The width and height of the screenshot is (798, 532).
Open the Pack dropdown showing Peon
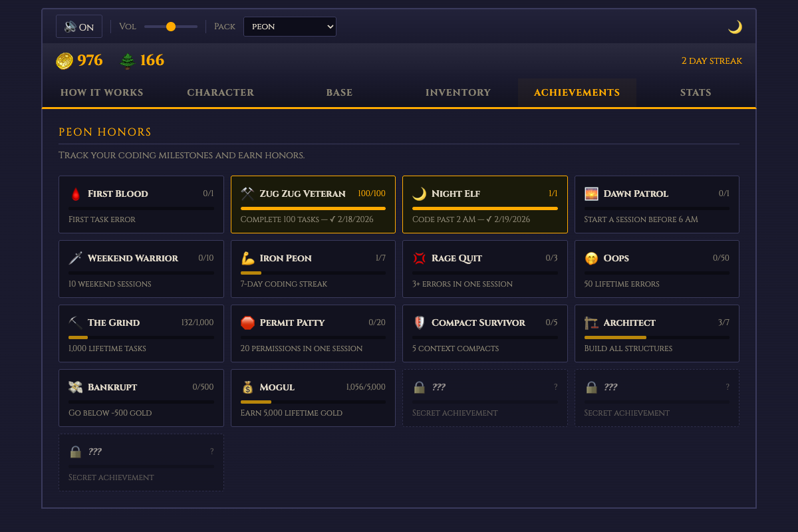tap(290, 27)
